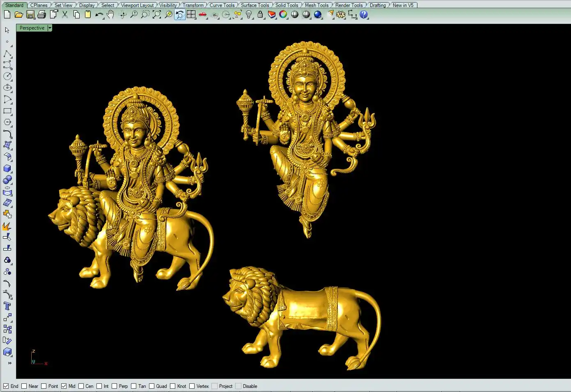This screenshot has width=571, height=392.
Task: Select the Rectangle drawing tool
Action: [x=7, y=111]
